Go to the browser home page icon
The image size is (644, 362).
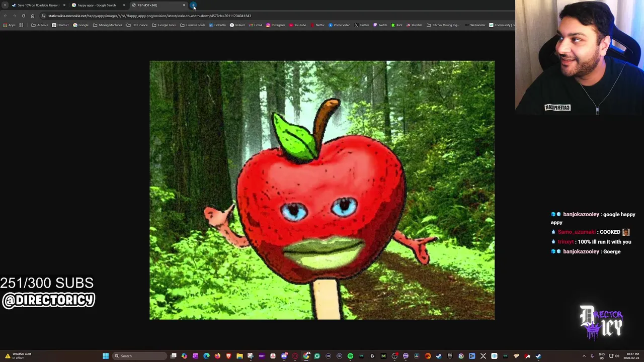[x=33, y=16]
